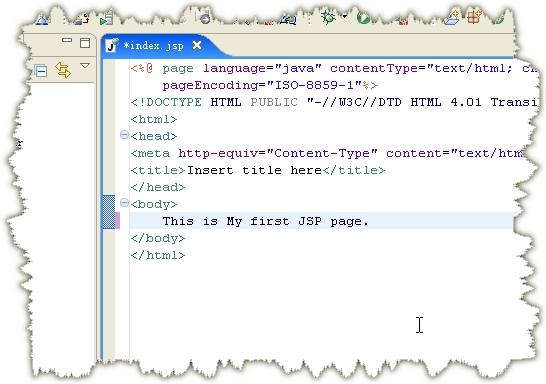Click the run-on-server icon in toolbar

pos(106,18)
